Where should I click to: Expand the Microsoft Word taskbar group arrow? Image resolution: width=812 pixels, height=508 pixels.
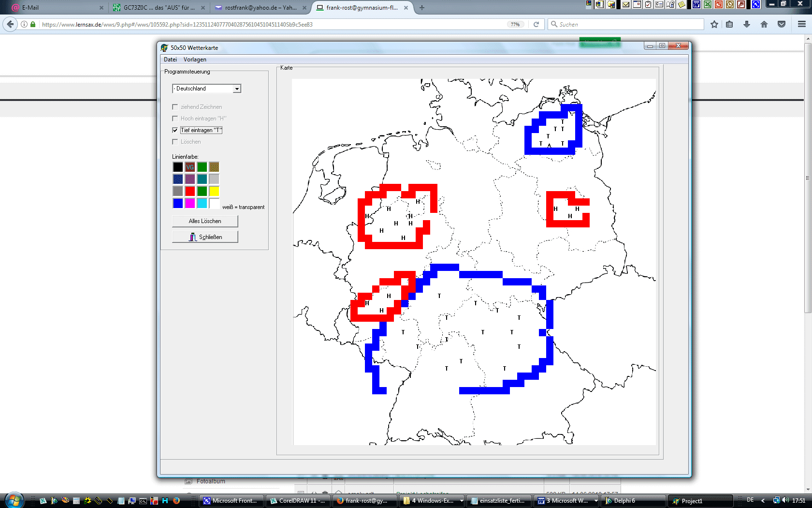[596, 501]
